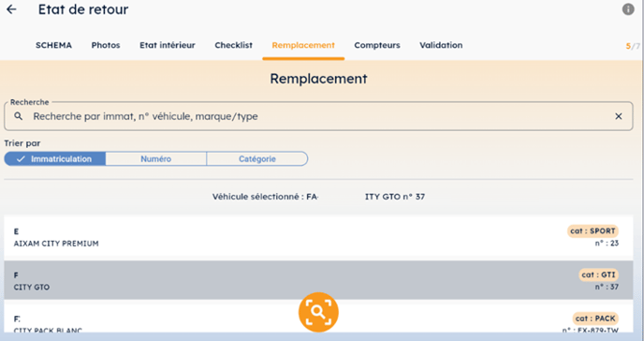The image size is (644, 341).
Task: Switch to the Compteurs tab
Action: (377, 45)
